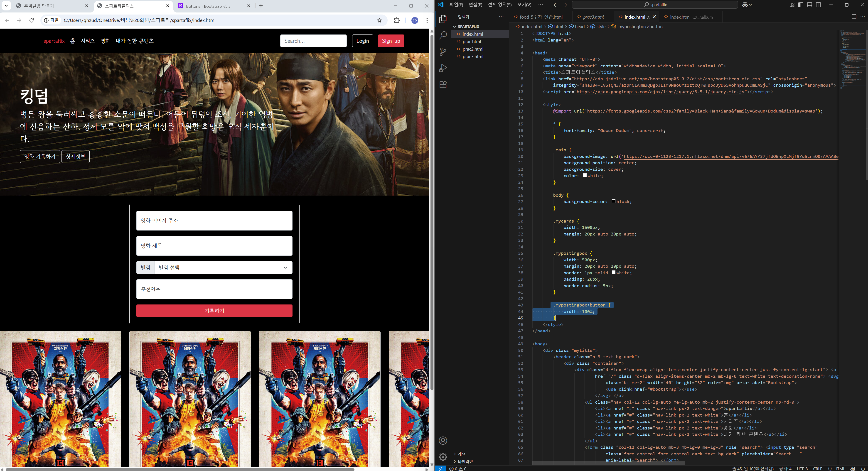The width and height of the screenshot is (868, 471).
Task: Click the webpage Search input field
Action: tap(313, 41)
